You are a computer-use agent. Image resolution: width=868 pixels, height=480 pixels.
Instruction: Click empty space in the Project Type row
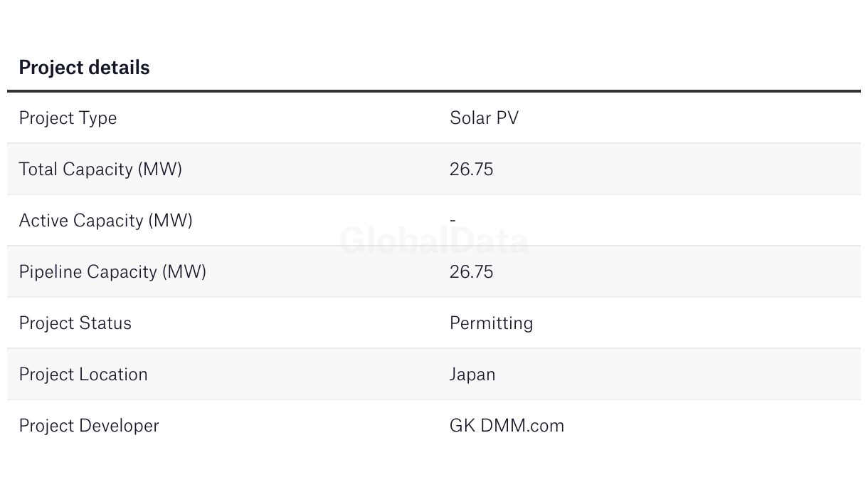click(x=697, y=118)
